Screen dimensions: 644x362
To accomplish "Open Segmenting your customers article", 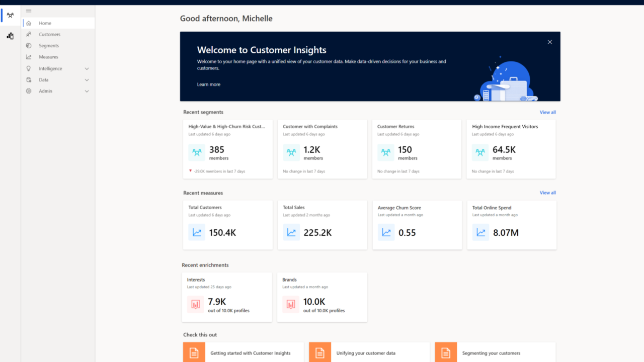I will [491, 353].
